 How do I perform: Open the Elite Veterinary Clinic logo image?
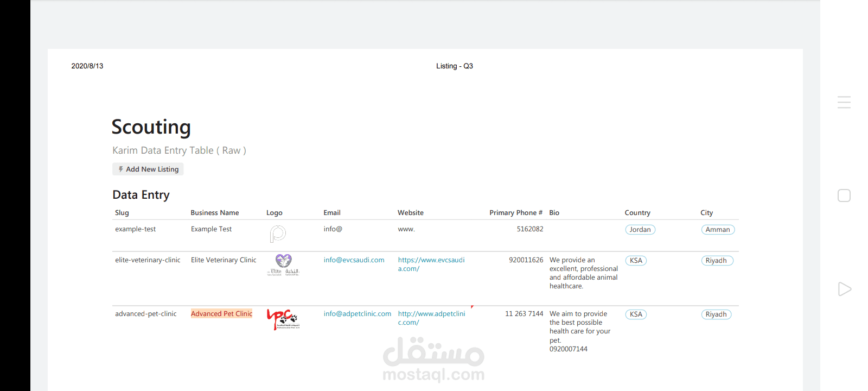tap(283, 265)
